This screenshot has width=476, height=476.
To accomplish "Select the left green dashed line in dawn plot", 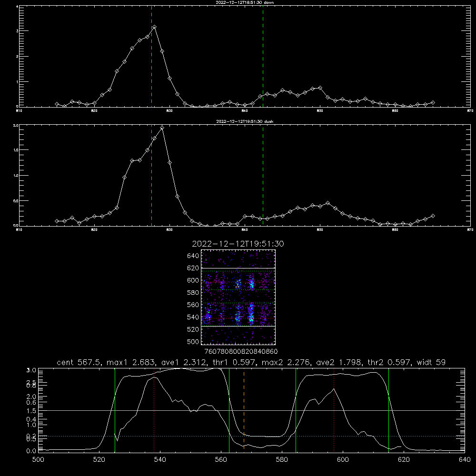I will click(151, 57).
